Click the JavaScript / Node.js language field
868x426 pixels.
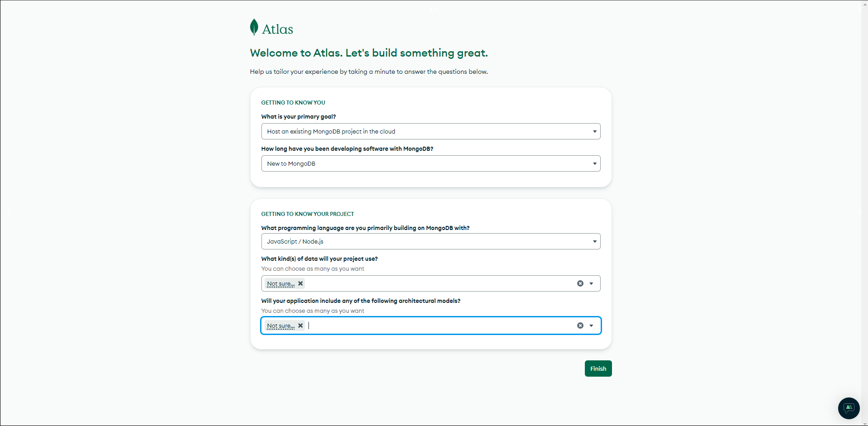click(430, 241)
